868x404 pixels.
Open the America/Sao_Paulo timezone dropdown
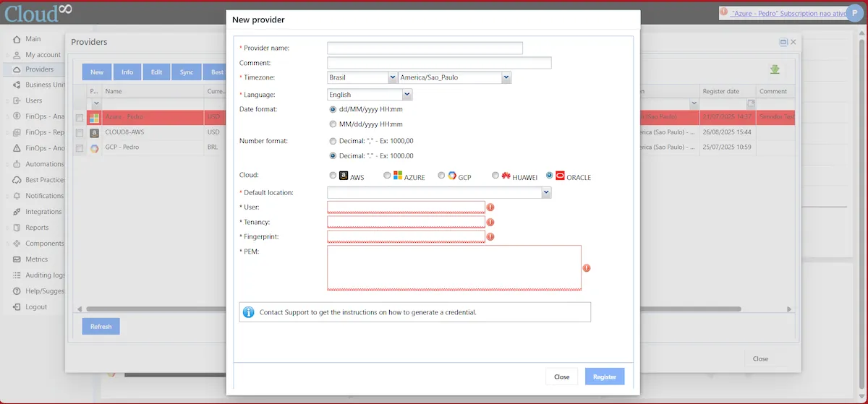coord(506,77)
